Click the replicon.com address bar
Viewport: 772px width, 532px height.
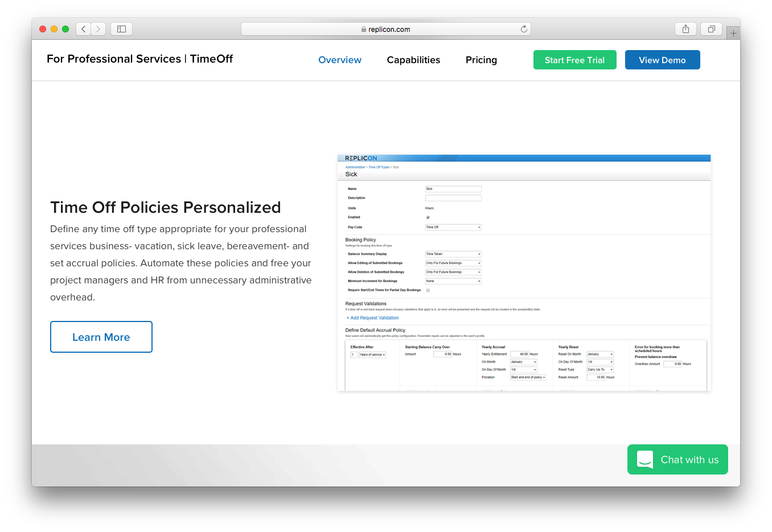point(386,29)
